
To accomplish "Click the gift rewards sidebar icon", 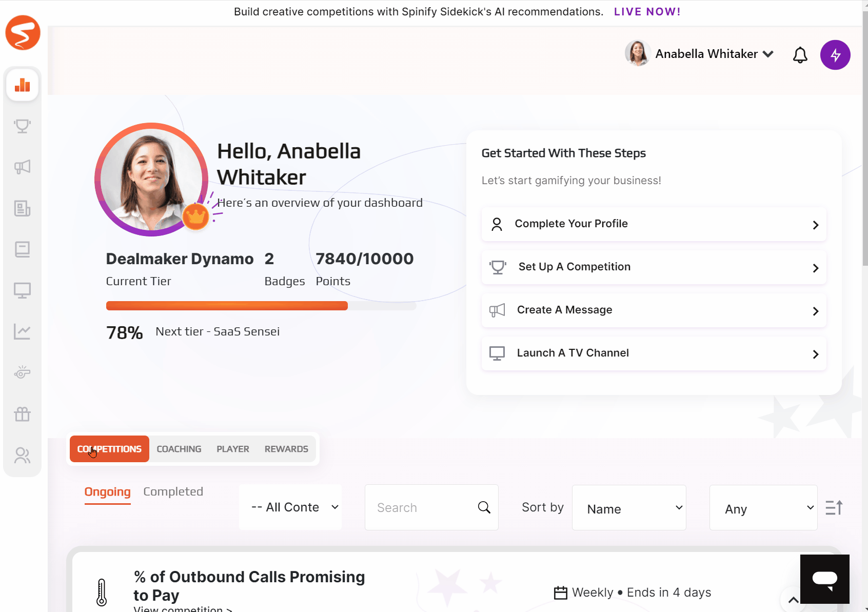I will tap(22, 414).
